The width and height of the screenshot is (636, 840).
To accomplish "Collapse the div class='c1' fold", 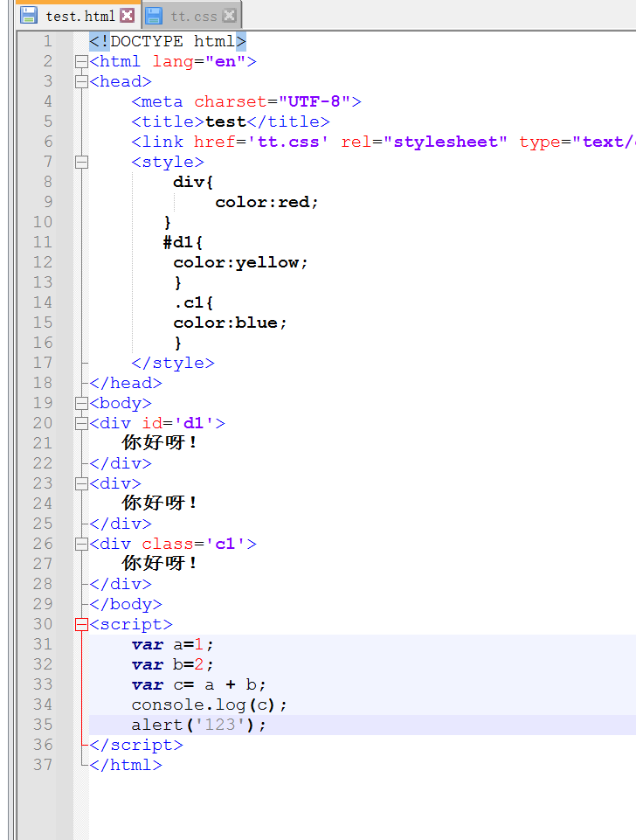I will coord(81,545).
